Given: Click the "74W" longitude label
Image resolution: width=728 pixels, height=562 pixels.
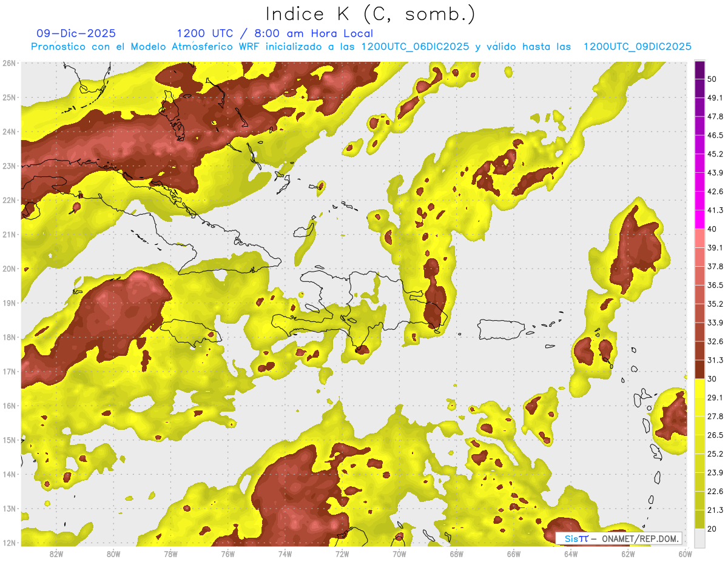Looking at the screenshot, I should tap(285, 554).
